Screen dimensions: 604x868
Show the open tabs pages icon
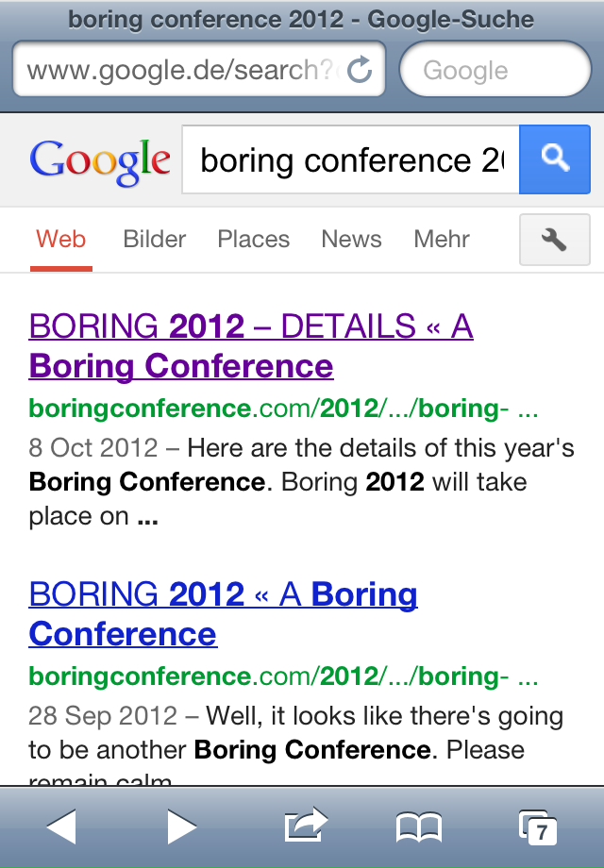538,827
